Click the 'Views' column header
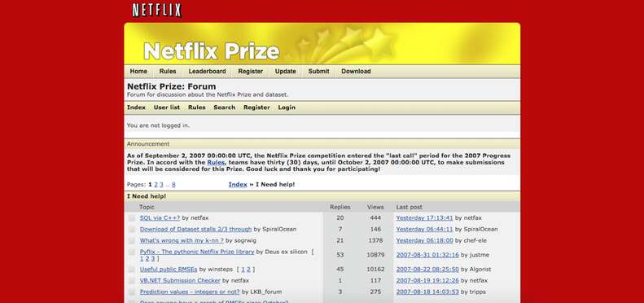 375,207
